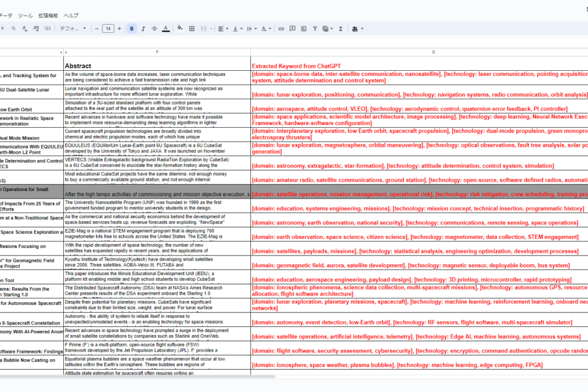Select abstract cell starting 'Kyushu Institute of Technology'
The image size is (588, 392).
[157, 263]
